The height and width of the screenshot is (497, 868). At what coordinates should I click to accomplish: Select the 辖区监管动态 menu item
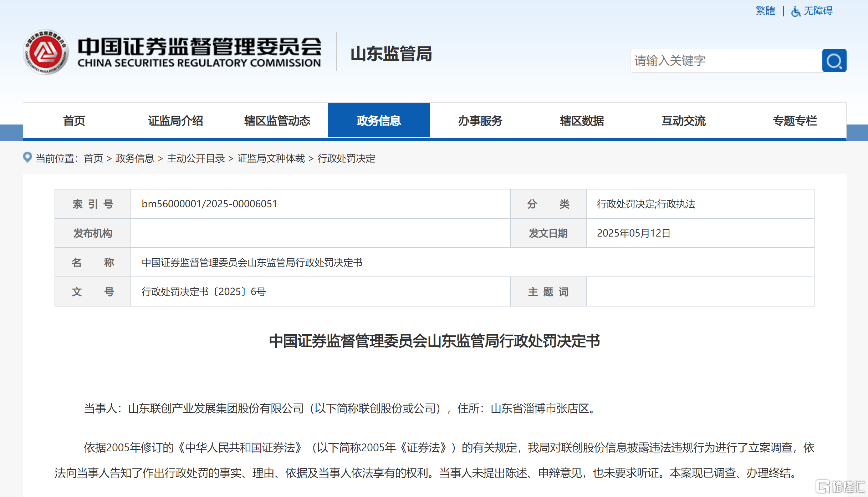[x=277, y=121]
